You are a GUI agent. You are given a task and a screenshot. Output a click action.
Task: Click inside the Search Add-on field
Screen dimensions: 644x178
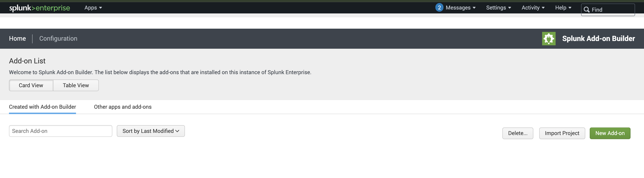click(61, 131)
